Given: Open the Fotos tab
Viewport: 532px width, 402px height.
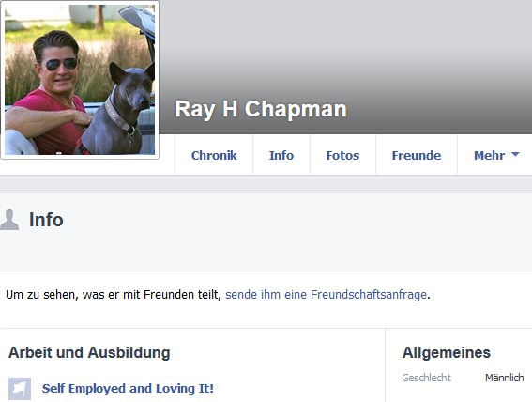Looking at the screenshot, I should pyautogui.click(x=342, y=155).
